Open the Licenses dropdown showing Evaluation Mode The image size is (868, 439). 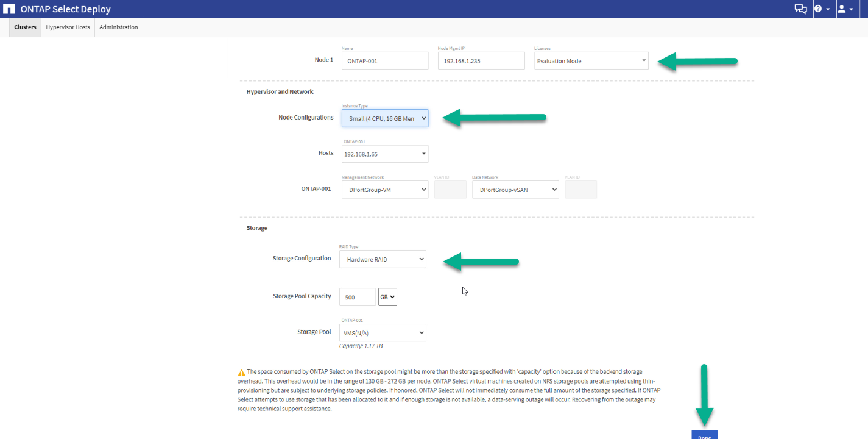591,61
